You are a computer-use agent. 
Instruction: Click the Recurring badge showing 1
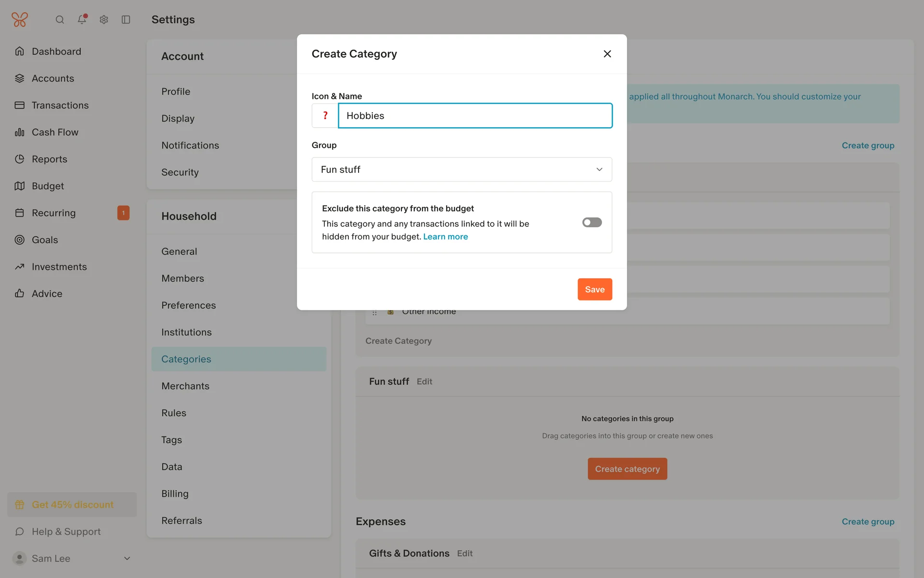pos(123,213)
